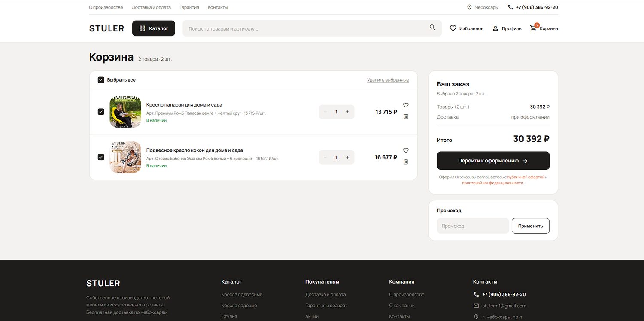Increase quantity of papasan chair
The height and width of the screenshot is (321, 644).
348,112
